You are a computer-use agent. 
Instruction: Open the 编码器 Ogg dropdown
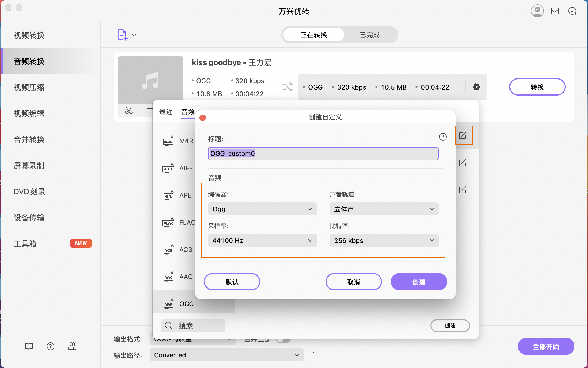tap(262, 209)
